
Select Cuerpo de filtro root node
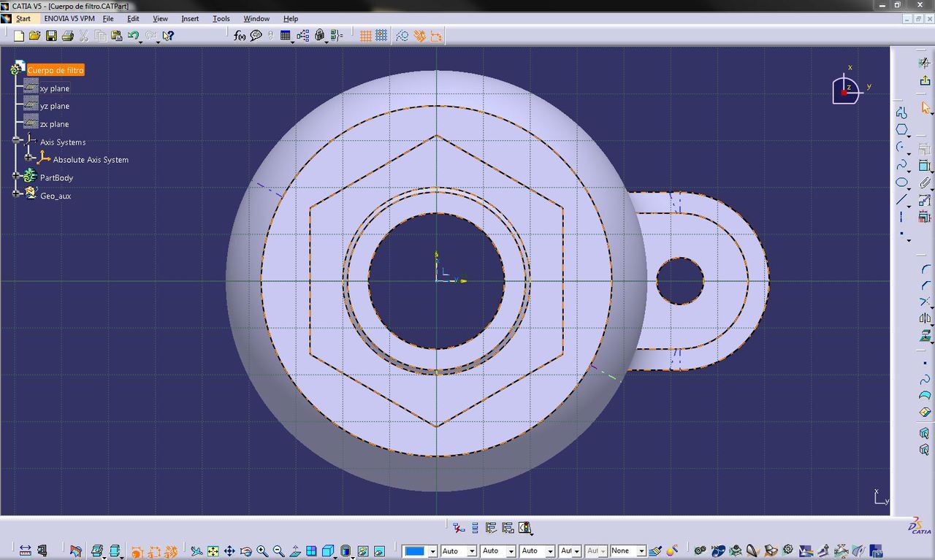[x=56, y=70]
